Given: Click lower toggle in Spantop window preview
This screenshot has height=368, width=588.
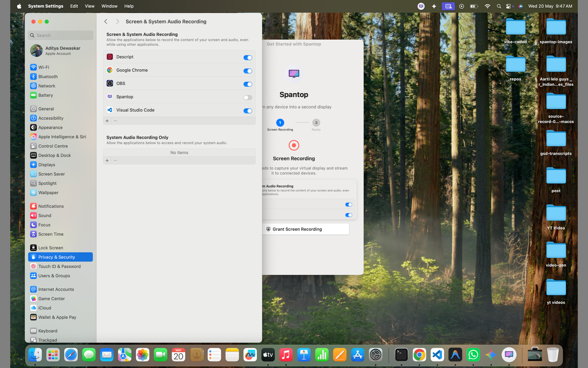Looking at the screenshot, I should pos(349,215).
